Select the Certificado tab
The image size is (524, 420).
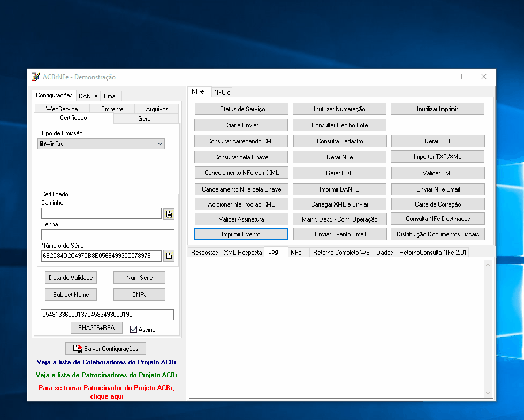[x=73, y=118]
